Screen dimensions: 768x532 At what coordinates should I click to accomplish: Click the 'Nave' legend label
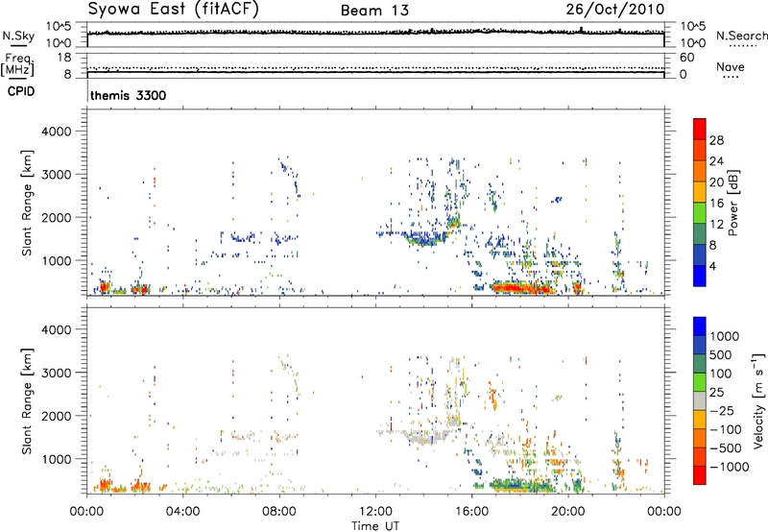pyautogui.click(x=731, y=66)
